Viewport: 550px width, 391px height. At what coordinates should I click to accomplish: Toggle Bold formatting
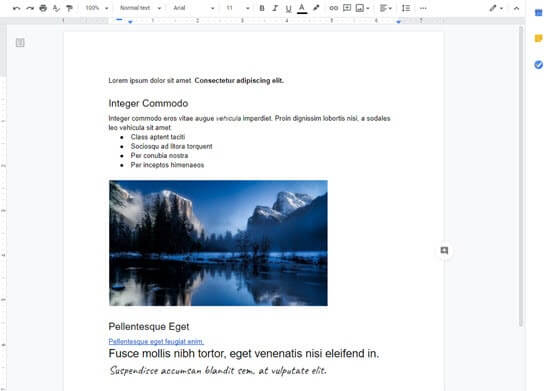coord(262,8)
